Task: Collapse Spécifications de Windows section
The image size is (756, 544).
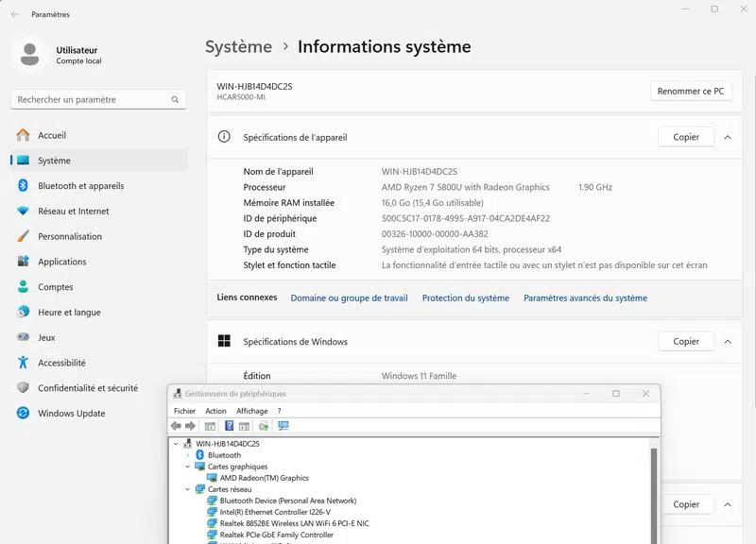Action: point(728,342)
